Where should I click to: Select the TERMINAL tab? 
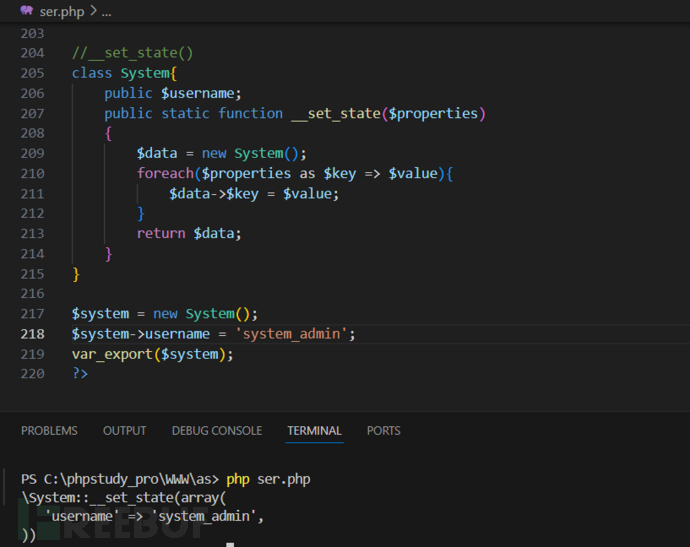point(314,431)
